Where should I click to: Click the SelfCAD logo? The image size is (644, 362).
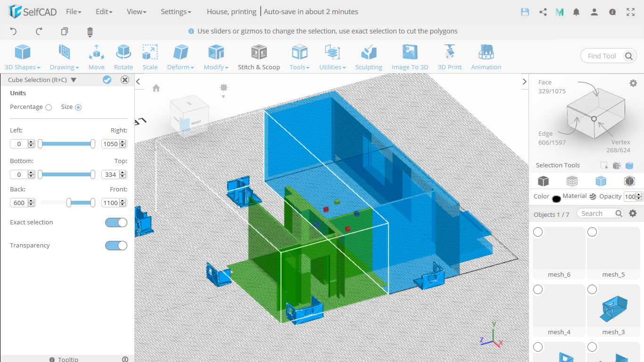(x=32, y=12)
